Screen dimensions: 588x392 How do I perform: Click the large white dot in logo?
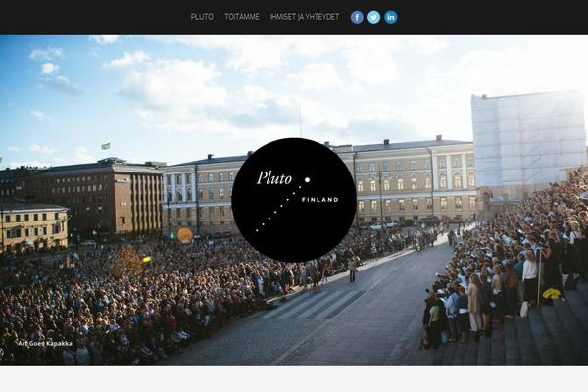click(307, 180)
